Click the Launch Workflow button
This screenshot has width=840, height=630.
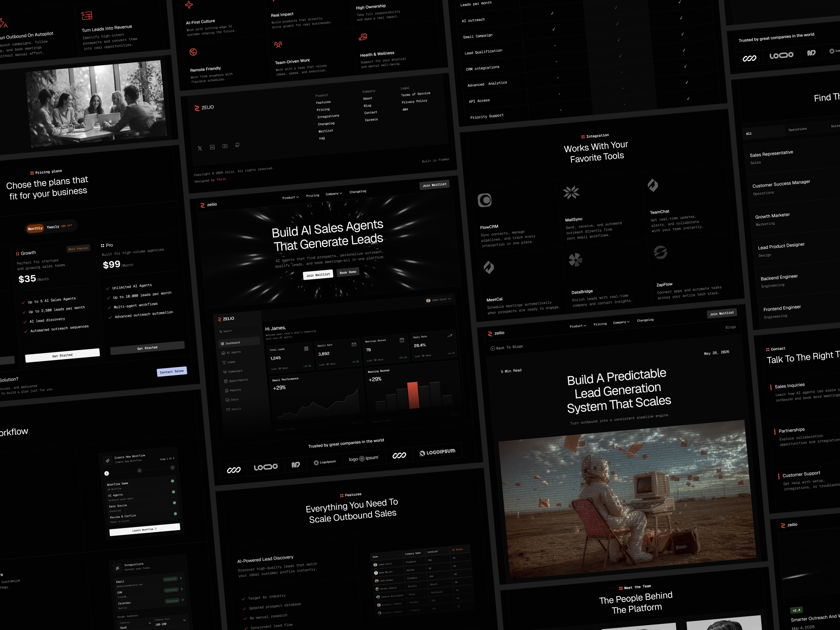[x=145, y=530]
